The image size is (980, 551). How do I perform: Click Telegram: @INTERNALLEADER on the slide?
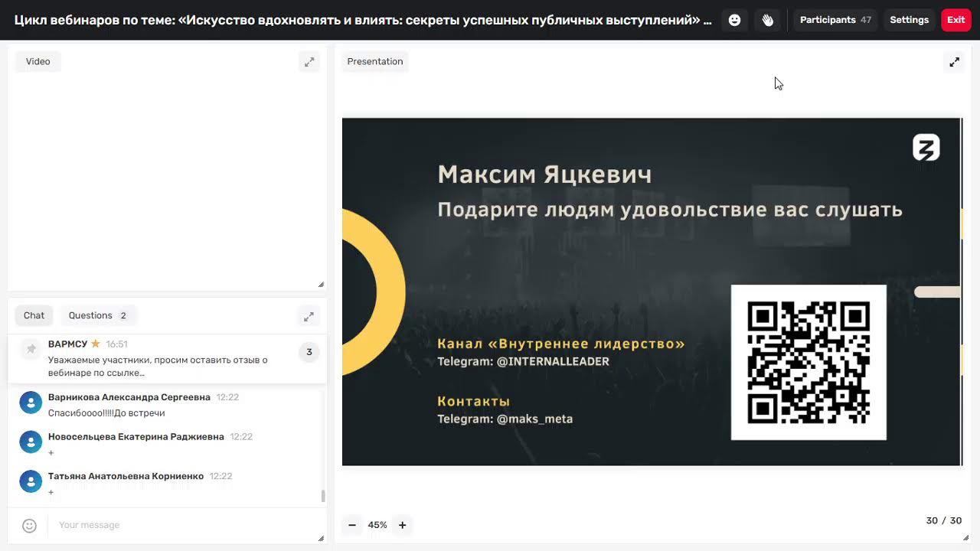click(523, 361)
